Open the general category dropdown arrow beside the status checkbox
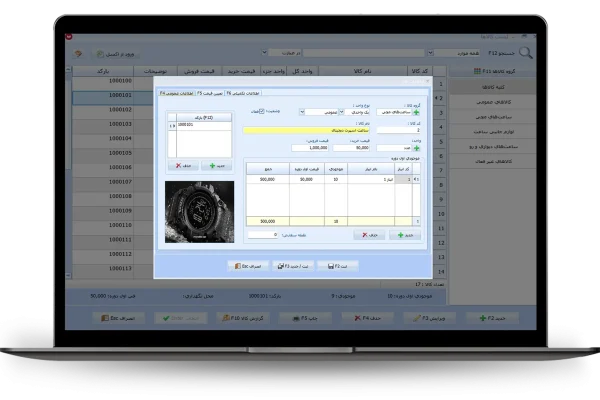 click(x=302, y=112)
